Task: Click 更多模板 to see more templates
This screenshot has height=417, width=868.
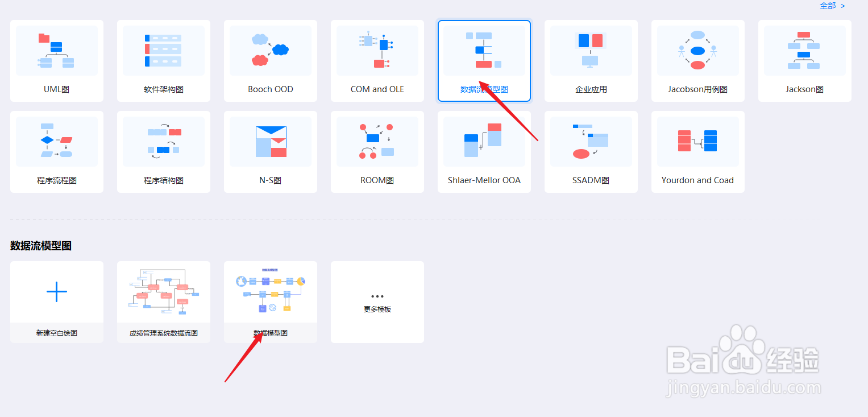Action: pos(377,302)
